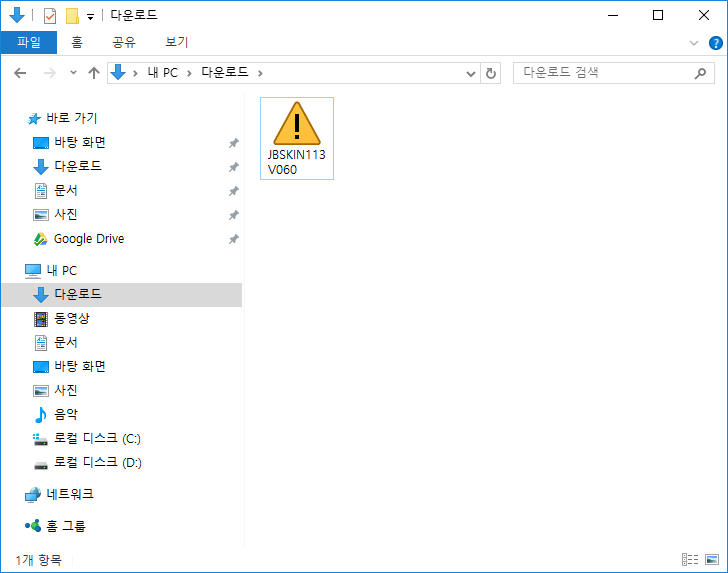Click the 음악 music note icon
The height and width of the screenshot is (573, 728).
41,415
